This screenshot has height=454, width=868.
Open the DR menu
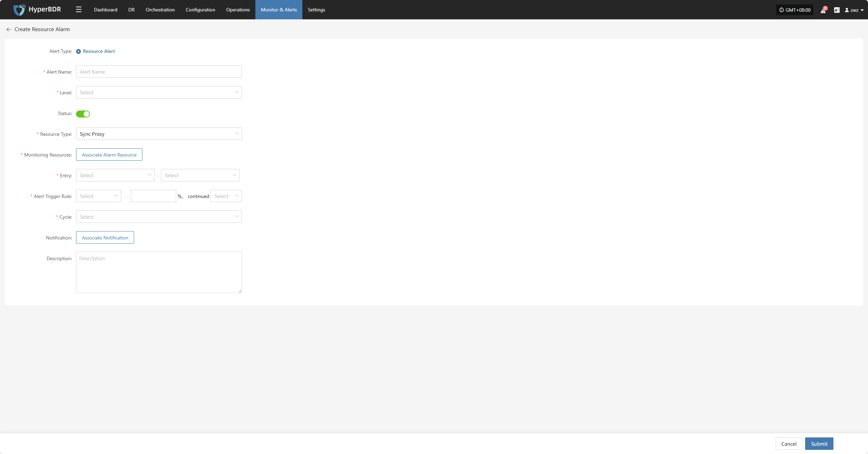tap(132, 10)
